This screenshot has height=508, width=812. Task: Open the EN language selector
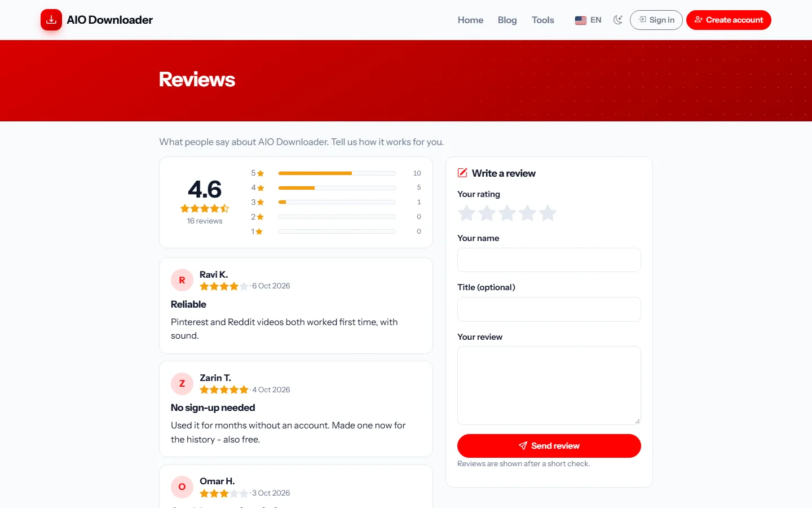point(588,20)
